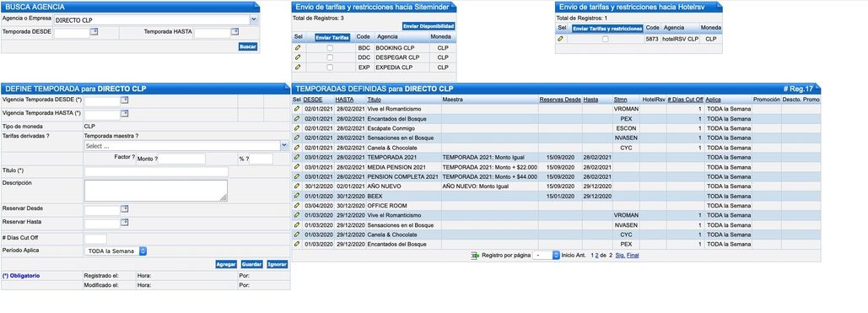Open calendar for Reservar Hasta

click(x=125, y=223)
